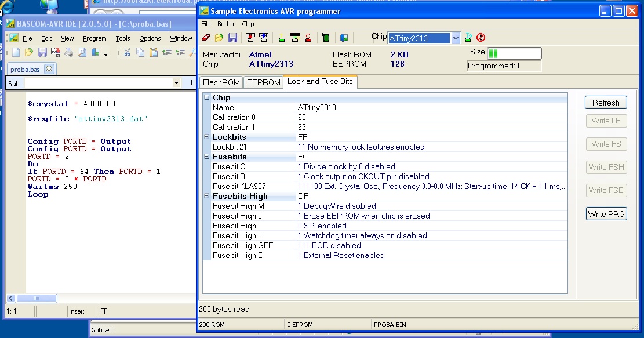Select the Lock and Fuse Bits tab
The height and width of the screenshot is (338, 644).
pyautogui.click(x=320, y=81)
